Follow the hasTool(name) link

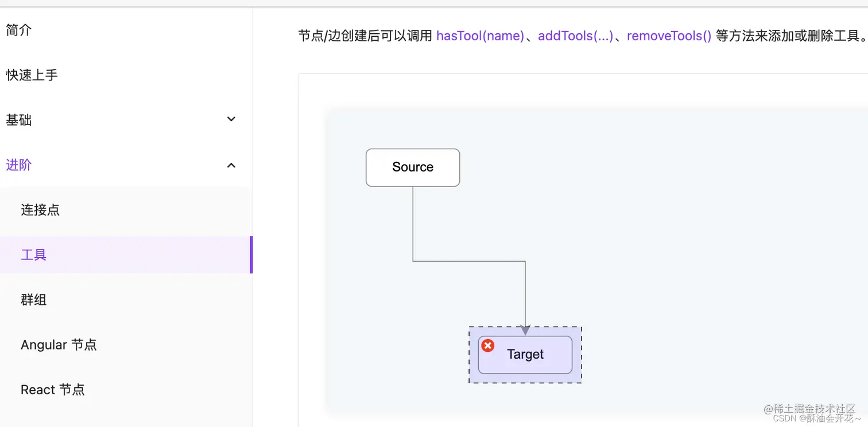click(x=480, y=36)
